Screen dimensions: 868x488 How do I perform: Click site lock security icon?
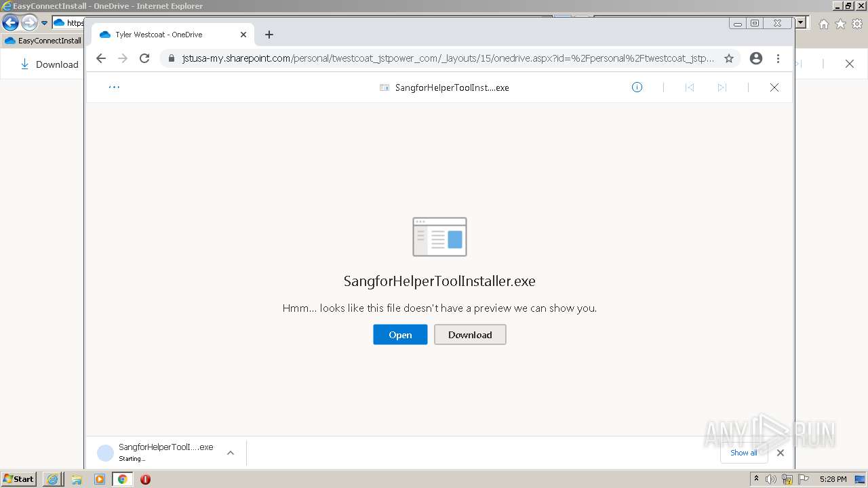(x=172, y=58)
